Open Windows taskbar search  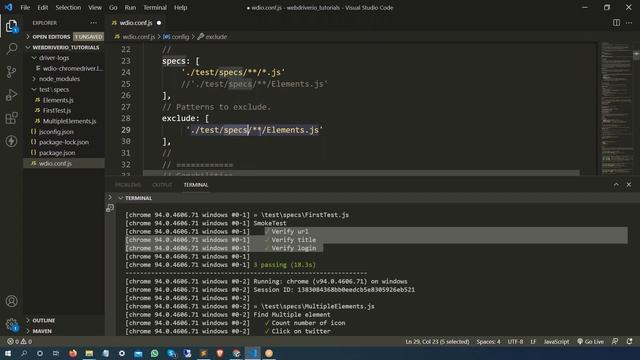(24, 353)
